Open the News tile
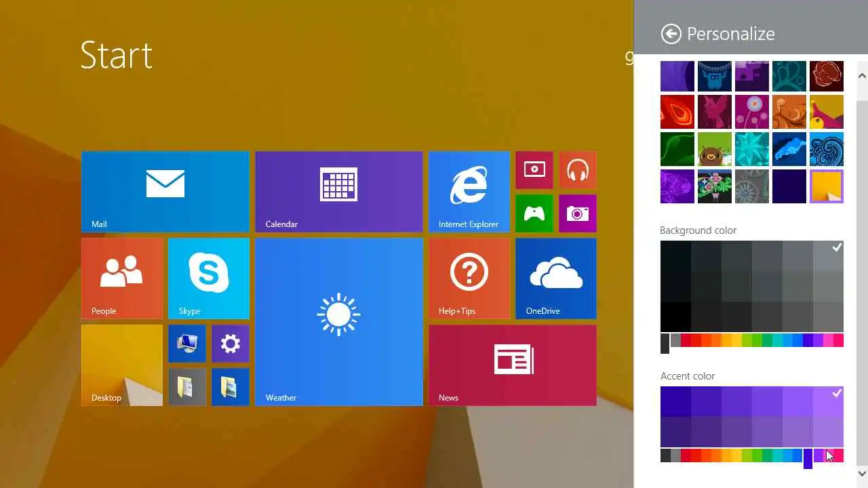Screen dimensions: 868x488 (x=513, y=365)
